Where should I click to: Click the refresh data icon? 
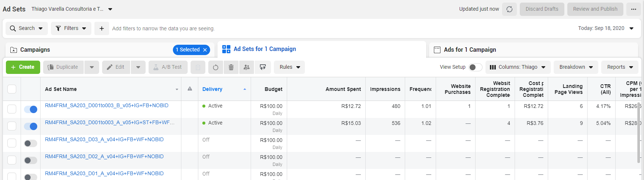click(509, 9)
